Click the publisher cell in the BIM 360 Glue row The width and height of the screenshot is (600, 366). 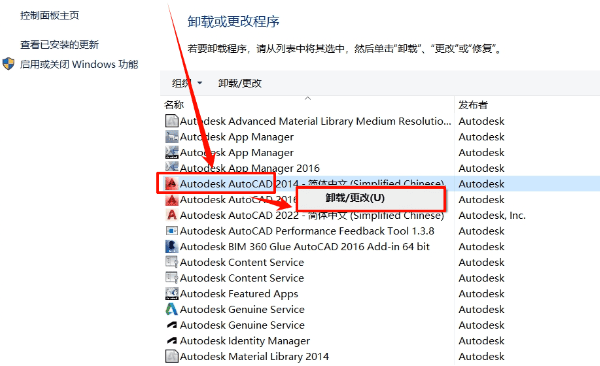tap(481, 247)
